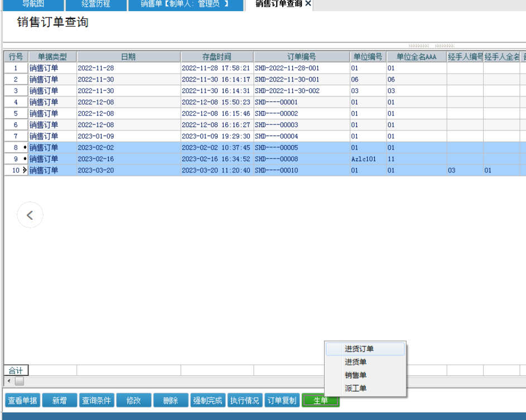Click save time 2022-12-08 15:50:23
526x420 pixels.
[217, 102]
